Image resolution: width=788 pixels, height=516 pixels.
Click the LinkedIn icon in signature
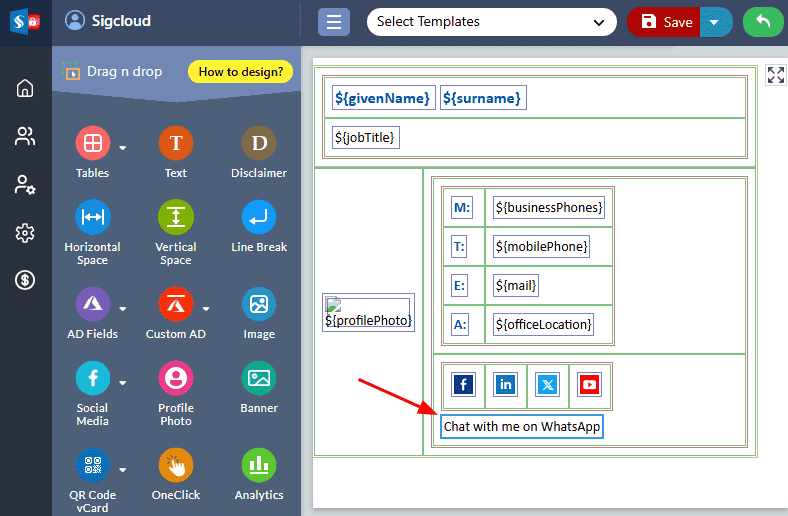pyautogui.click(x=506, y=385)
